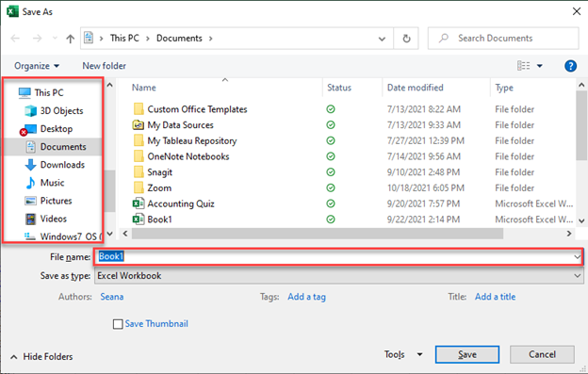Image resolution: width=588 pixels, height=374 pixels.
Task: Click the Accounting Quiz Excel file icon
Action: 139,203
